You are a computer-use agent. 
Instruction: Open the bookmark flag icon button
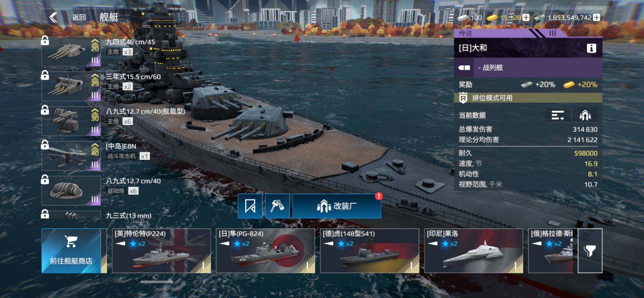[x=250, y=206]
